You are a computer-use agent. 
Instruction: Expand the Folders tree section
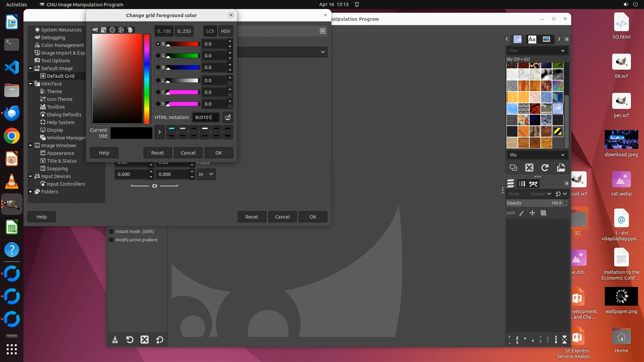point(31,192)
